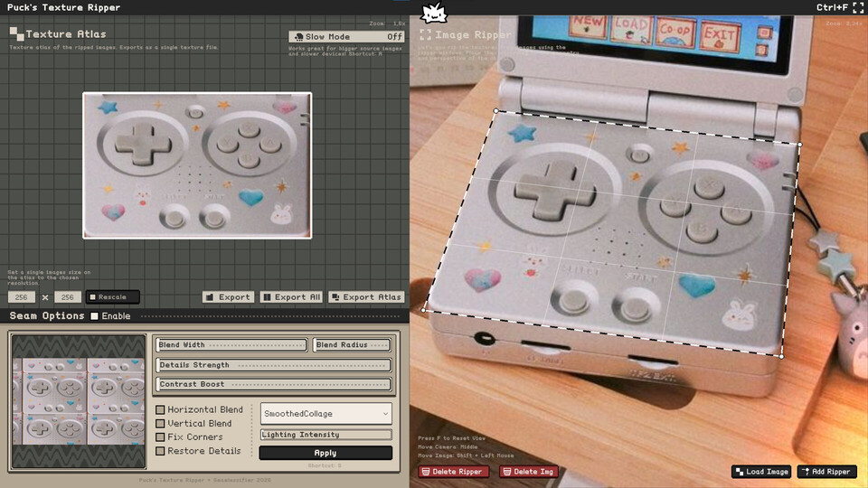868x488 pixels.
Task: Check the Restore Details checkbox
Action: (160, 451)
